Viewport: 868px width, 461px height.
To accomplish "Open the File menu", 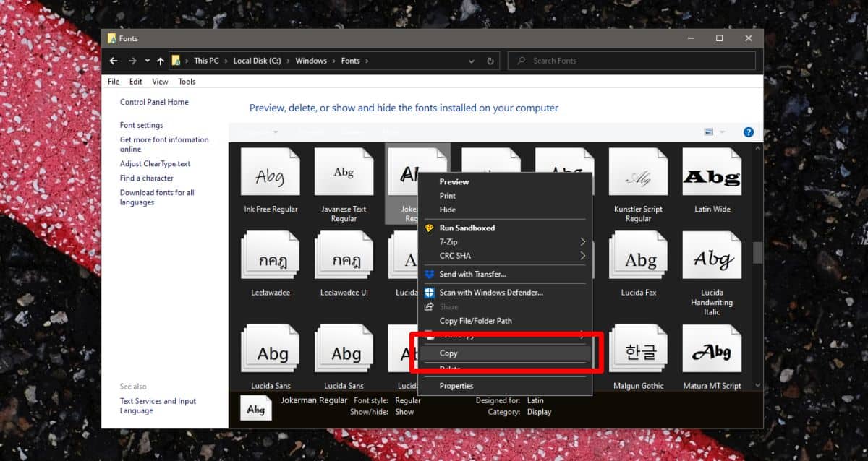I will click(x=114, y=82).
